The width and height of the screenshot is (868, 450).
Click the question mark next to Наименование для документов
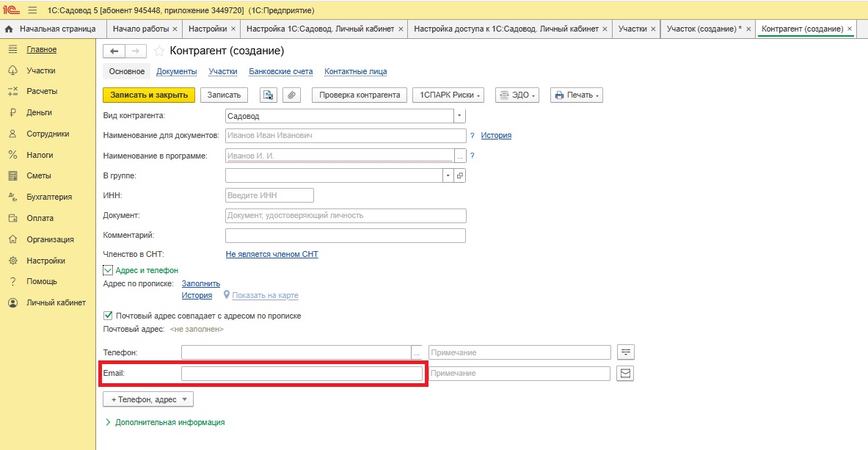tap(473, 135)
